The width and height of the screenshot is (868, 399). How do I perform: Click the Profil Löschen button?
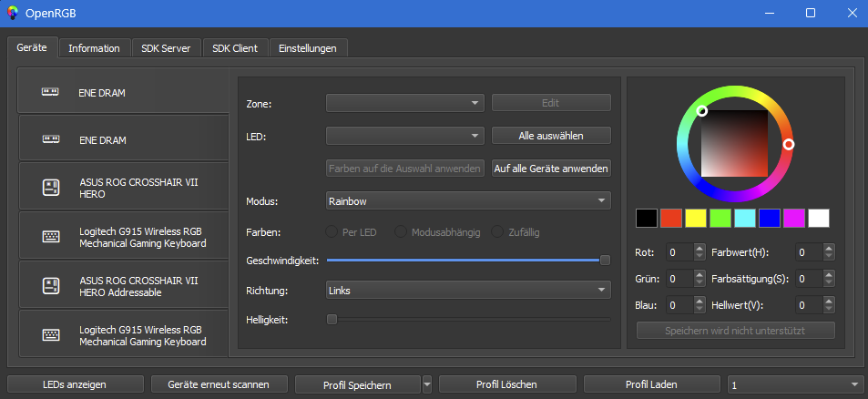click(x=507, y=384)
